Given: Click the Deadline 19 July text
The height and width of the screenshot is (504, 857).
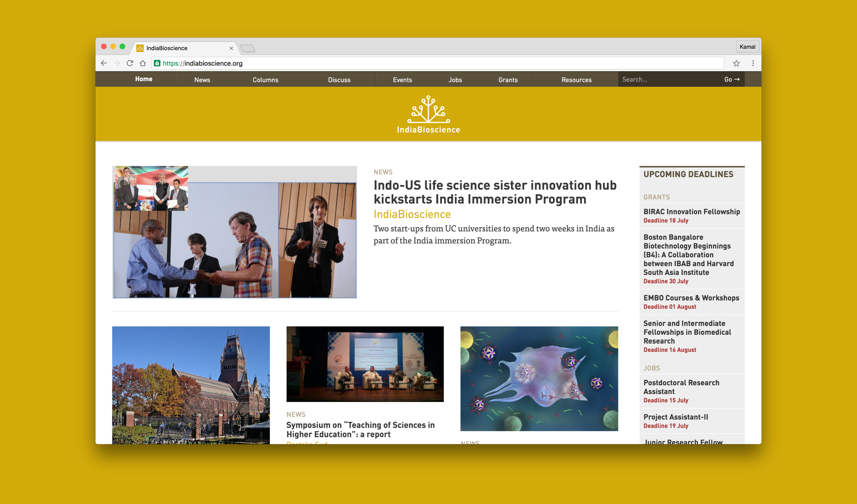Looking at the screenshot, I should click(666, 426).
